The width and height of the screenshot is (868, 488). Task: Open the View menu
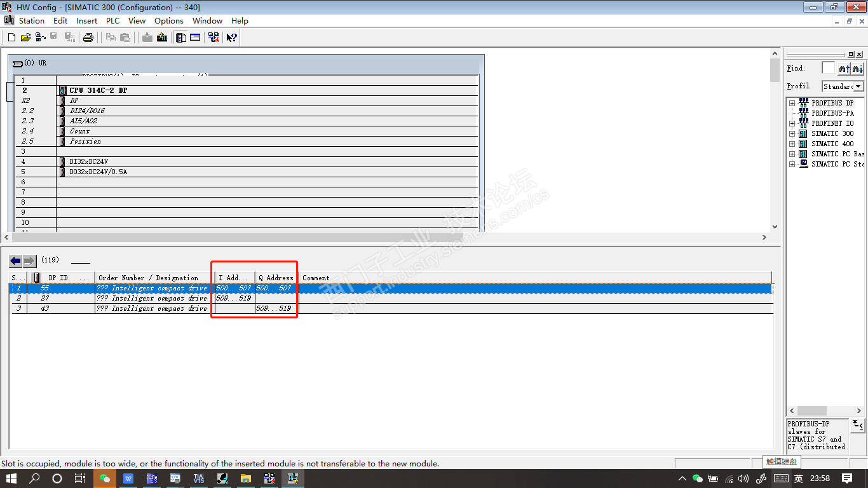137,21
